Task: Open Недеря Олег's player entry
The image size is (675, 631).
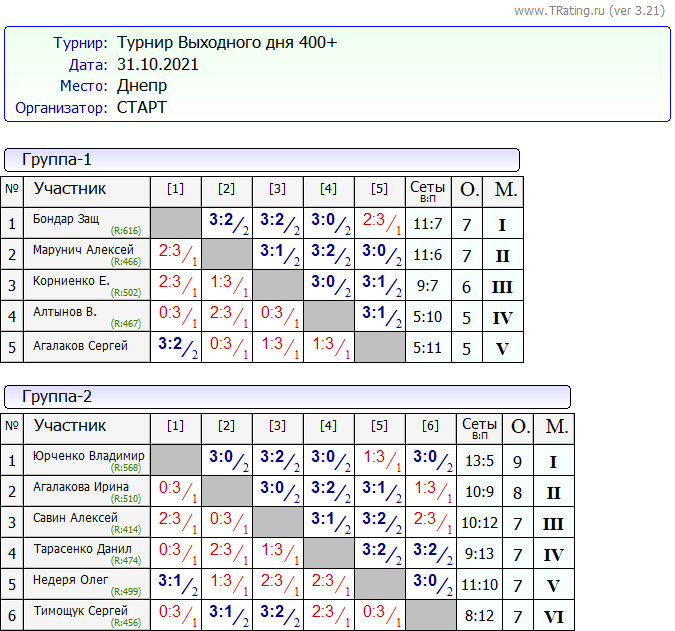Action: point(71,580)
